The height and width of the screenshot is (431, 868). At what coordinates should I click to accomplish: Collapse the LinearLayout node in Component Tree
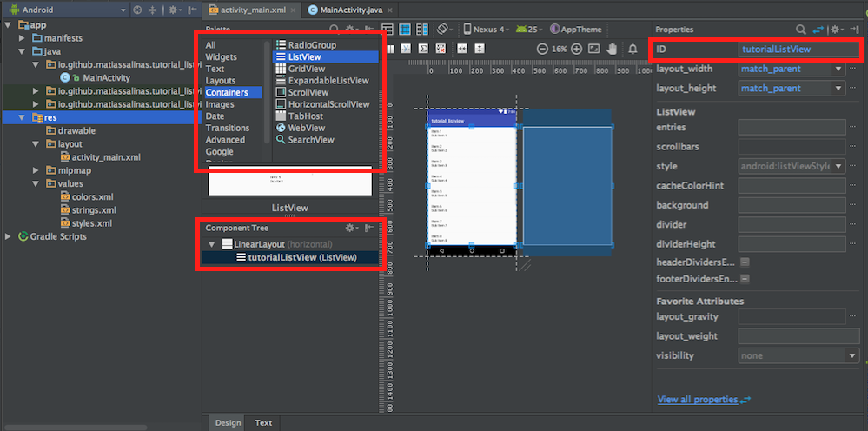coord(211,245)
